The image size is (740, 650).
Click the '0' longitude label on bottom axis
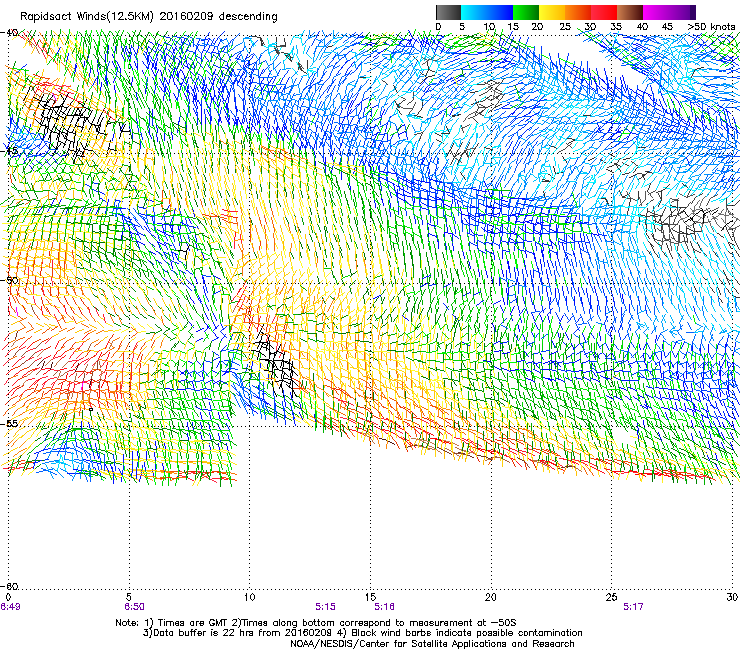coord(8,598)
